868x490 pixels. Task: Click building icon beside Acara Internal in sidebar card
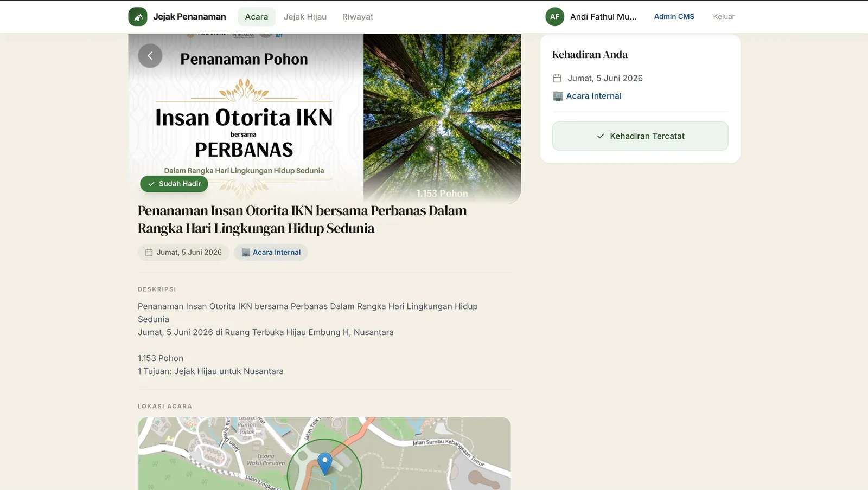[558, 96]
